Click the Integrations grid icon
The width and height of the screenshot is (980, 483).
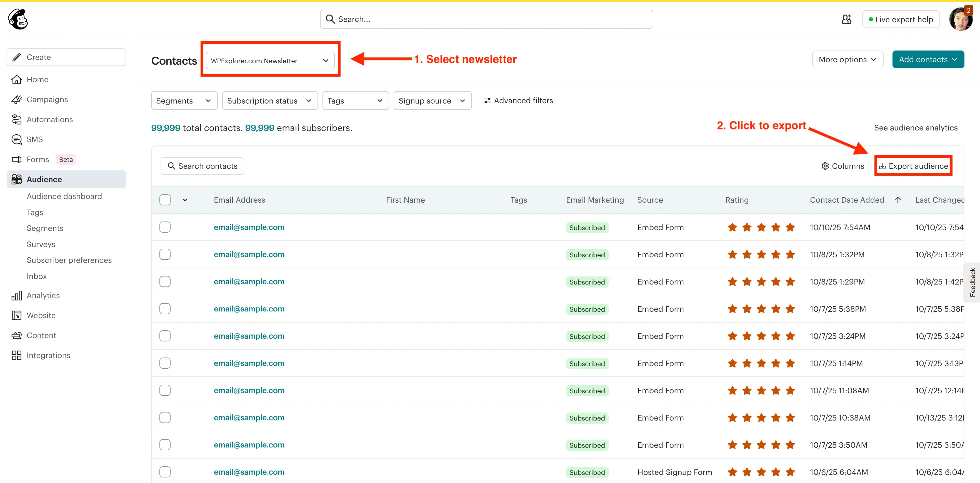coord(17,355)
